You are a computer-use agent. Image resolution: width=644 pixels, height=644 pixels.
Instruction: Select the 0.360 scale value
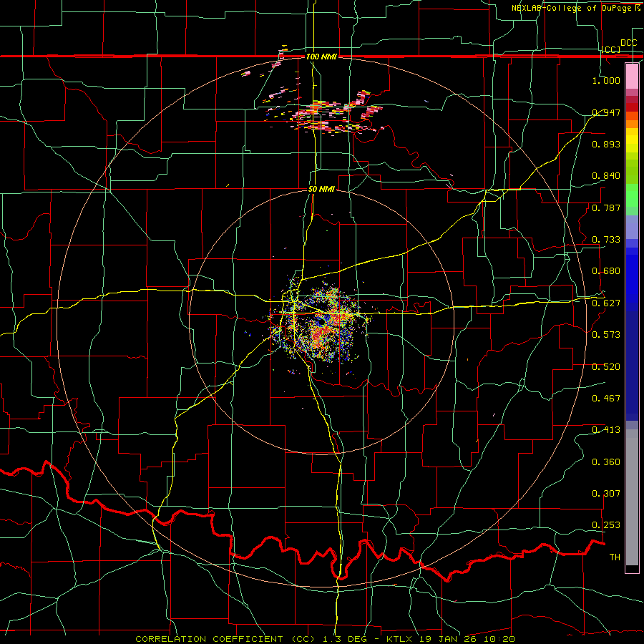click(x=606, y=462)
